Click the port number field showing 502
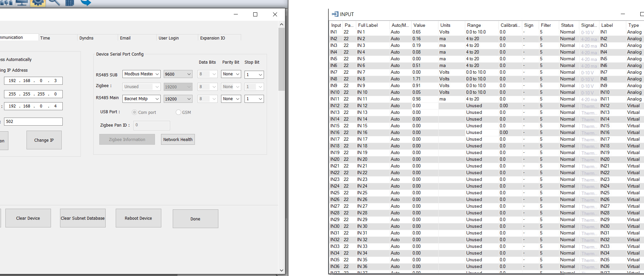This screenshot has height=276, width=644. point(33,122)
